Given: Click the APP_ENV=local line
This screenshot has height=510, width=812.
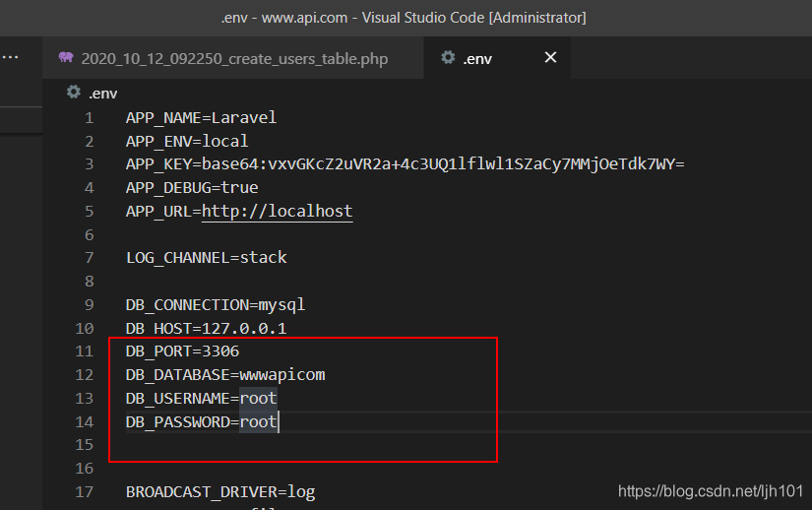Looking at the screenshot, I should pos(187,141).
